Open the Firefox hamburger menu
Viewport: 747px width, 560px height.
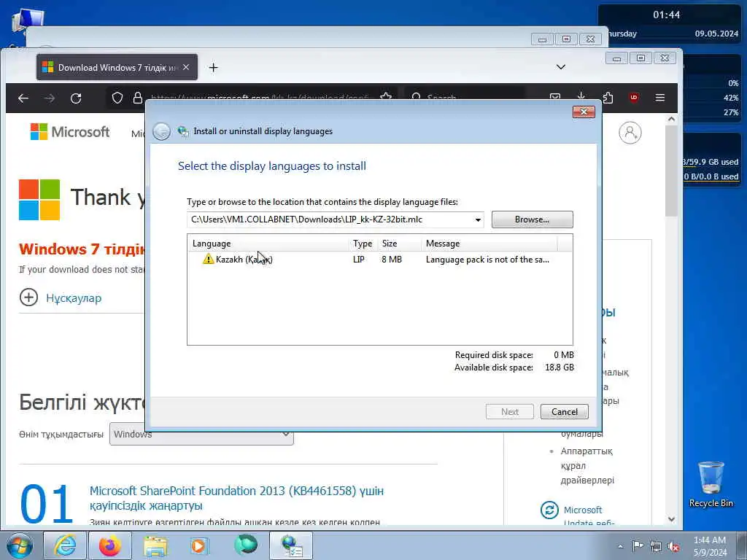[659, 98]
